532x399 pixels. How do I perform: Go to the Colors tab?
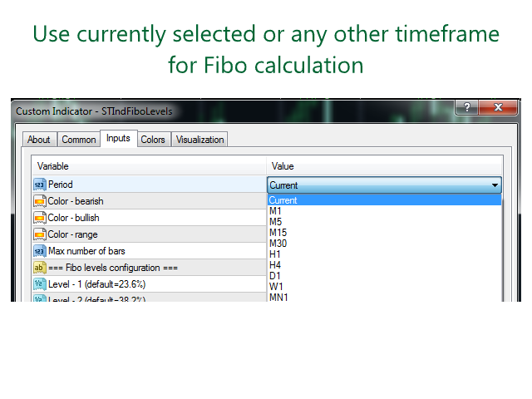click(153, 140)
